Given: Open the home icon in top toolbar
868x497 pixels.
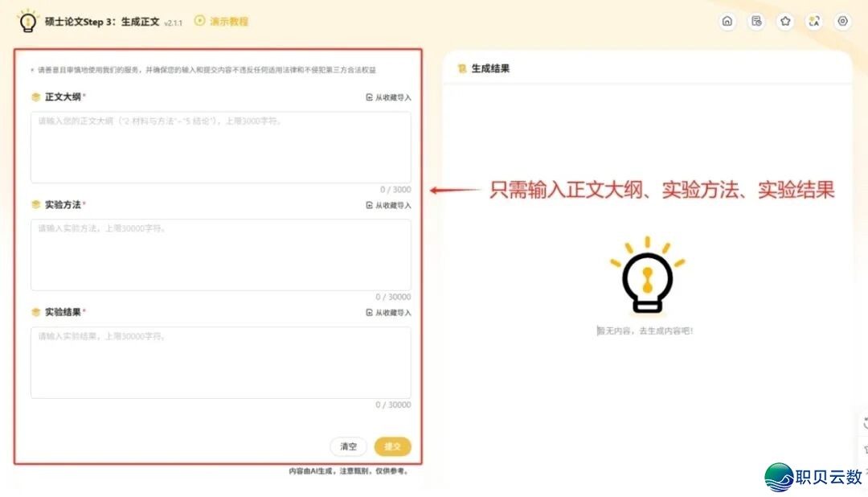Looking at the screenshot, I should point(727,22).
